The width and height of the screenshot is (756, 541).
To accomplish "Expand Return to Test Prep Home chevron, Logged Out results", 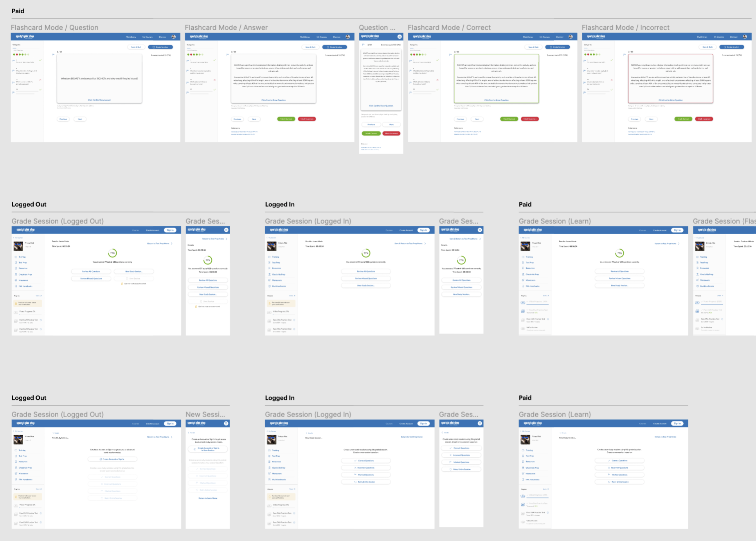I will 172,243.
